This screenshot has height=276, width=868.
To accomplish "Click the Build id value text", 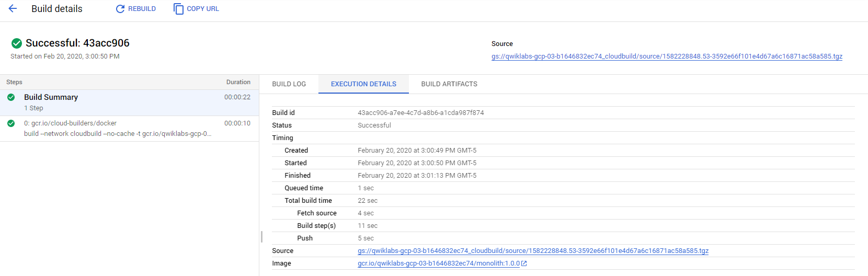I will pos(420,113).
